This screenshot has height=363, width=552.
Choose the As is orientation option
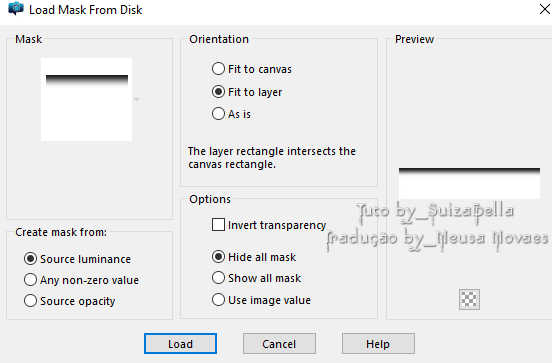point(218,114)
